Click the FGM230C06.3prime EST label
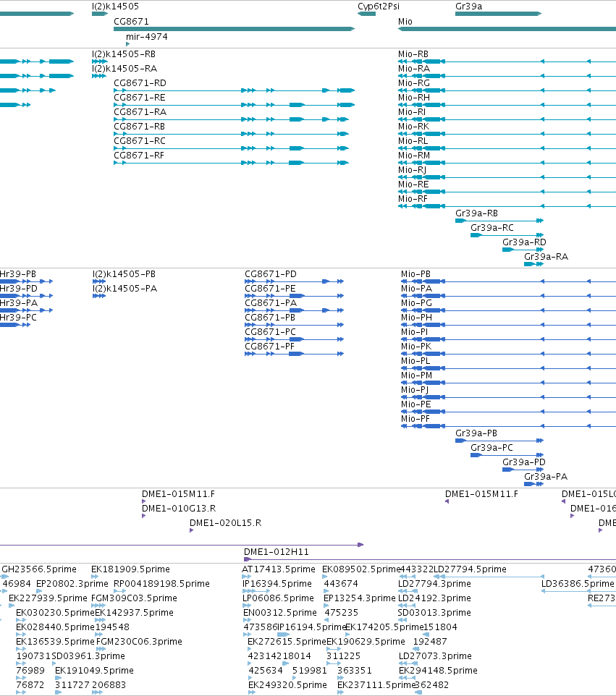The height and width of the screenshot is (696, 616). click(139, 642)
